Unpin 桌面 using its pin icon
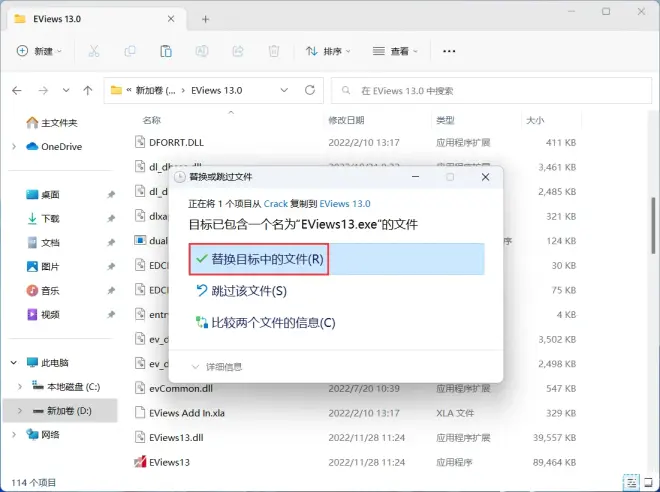660x492 pixels. (x=111, y=194)
